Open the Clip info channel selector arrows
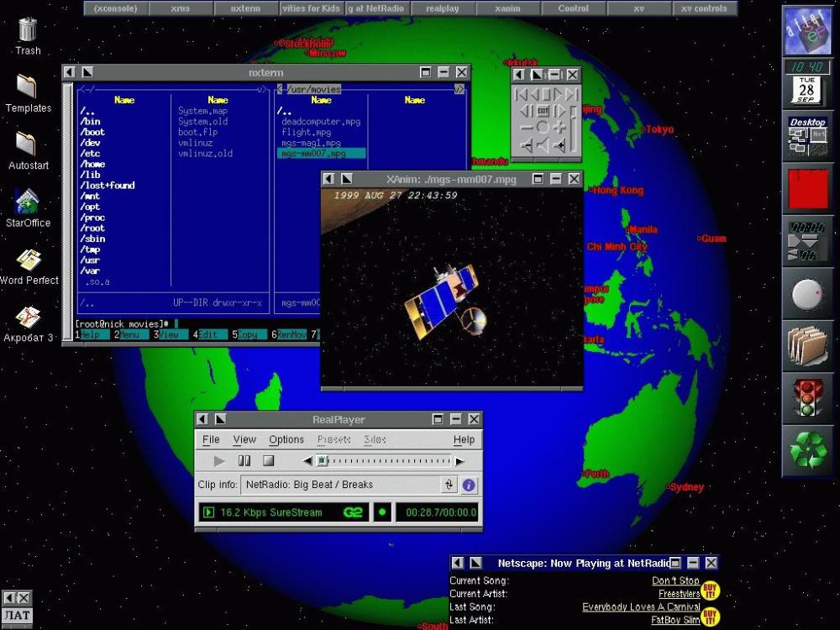Screen dimensions: 840x630 (x=449, y=486)
